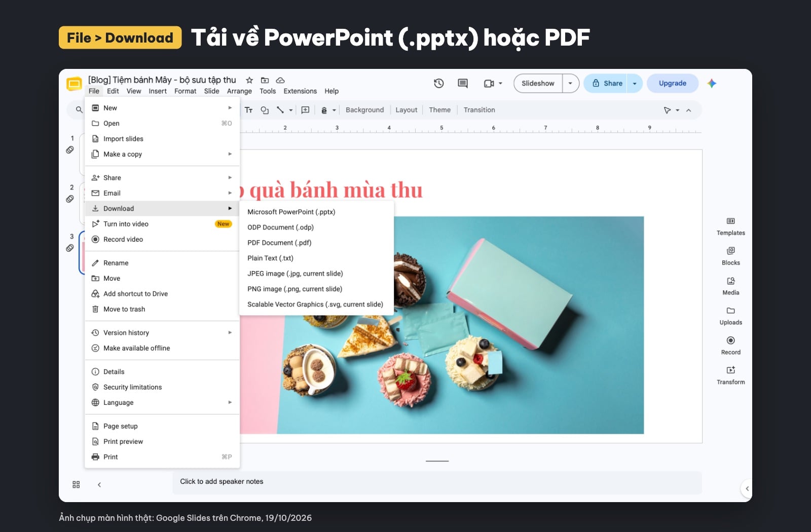Image resolution: width=811 pixels, height=532 pixels.
Task: Click the move-to-folder icon beside title
Action: (265, 80)
